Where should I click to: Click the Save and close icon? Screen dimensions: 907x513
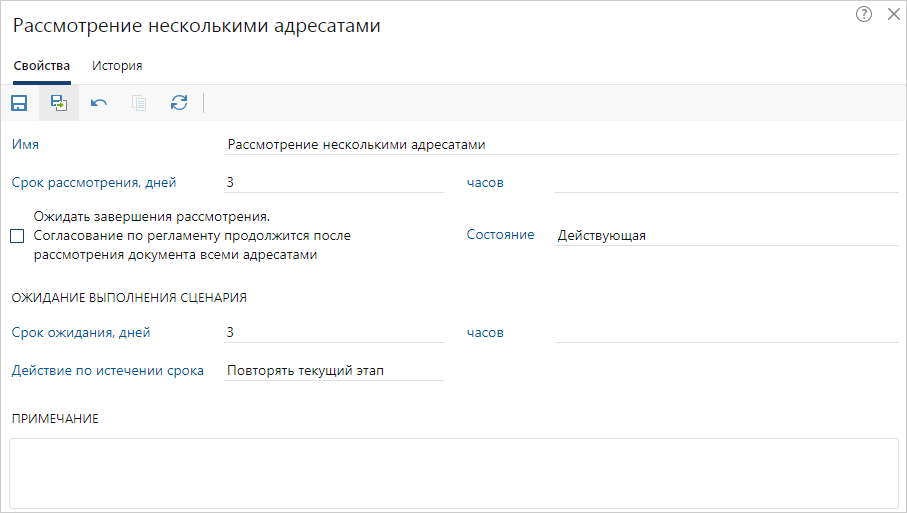tap(59, 103)
